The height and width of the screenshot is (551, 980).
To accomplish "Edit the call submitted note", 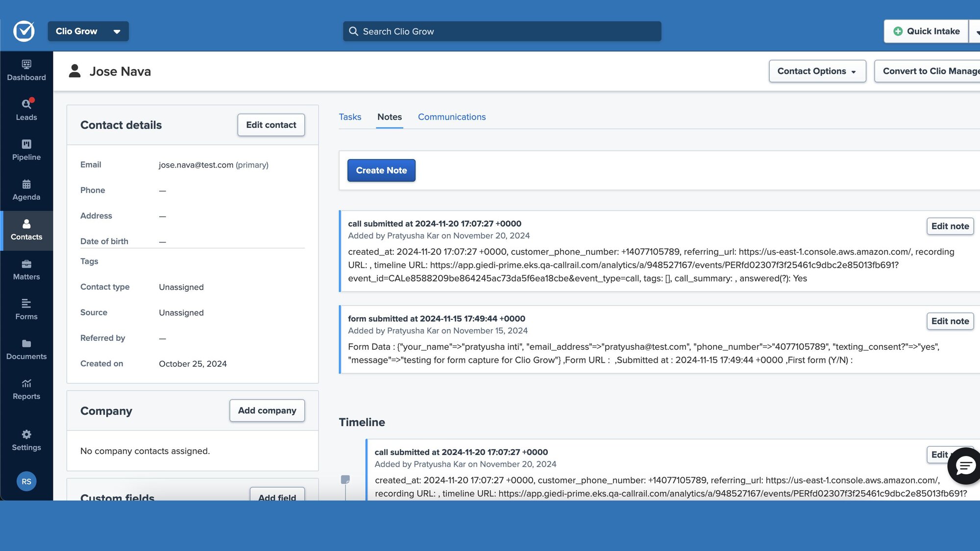I will [x=950, y=226].
